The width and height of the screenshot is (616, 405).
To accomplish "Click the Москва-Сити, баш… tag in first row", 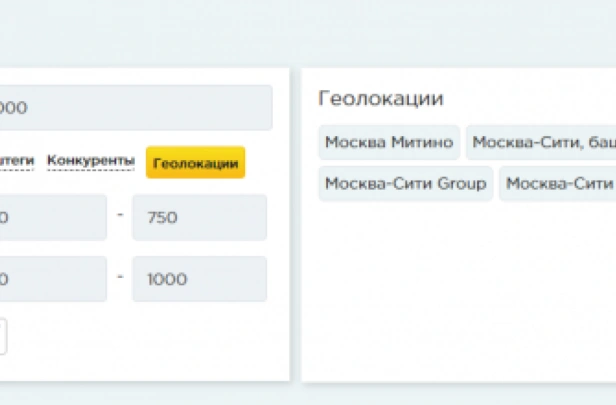I will pyautogui.click(x=541, y=142).
